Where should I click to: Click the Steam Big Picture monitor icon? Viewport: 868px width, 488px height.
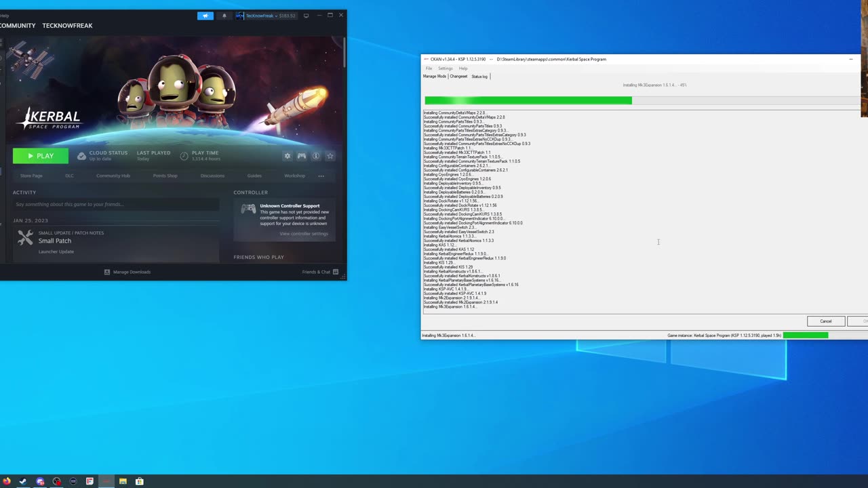(306, 16)
